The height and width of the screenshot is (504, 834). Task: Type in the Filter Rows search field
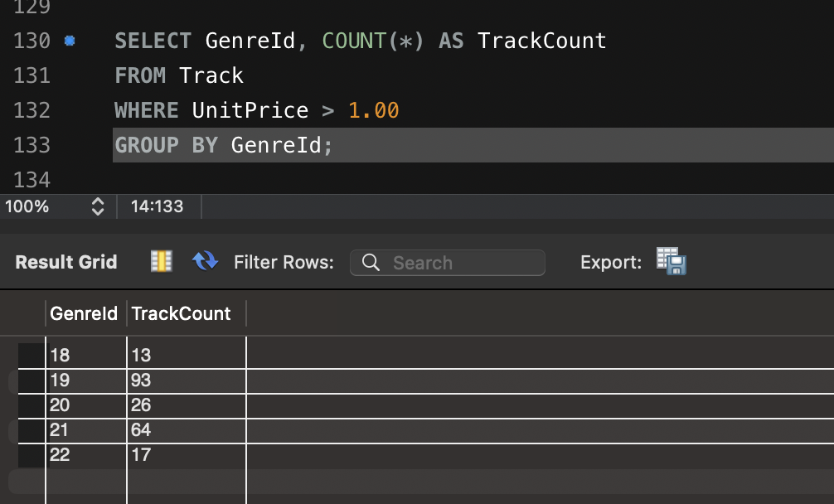coord(448,263)
